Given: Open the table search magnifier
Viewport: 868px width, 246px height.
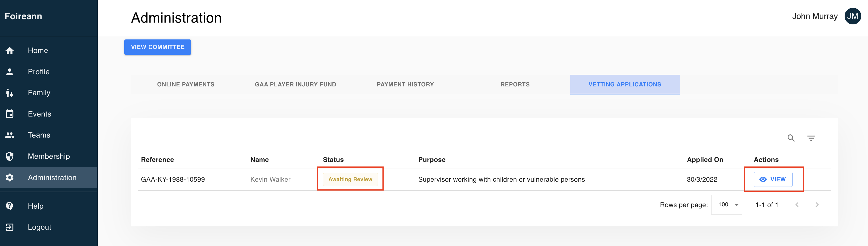Looking at the screenshot, I should pos(791,138).
